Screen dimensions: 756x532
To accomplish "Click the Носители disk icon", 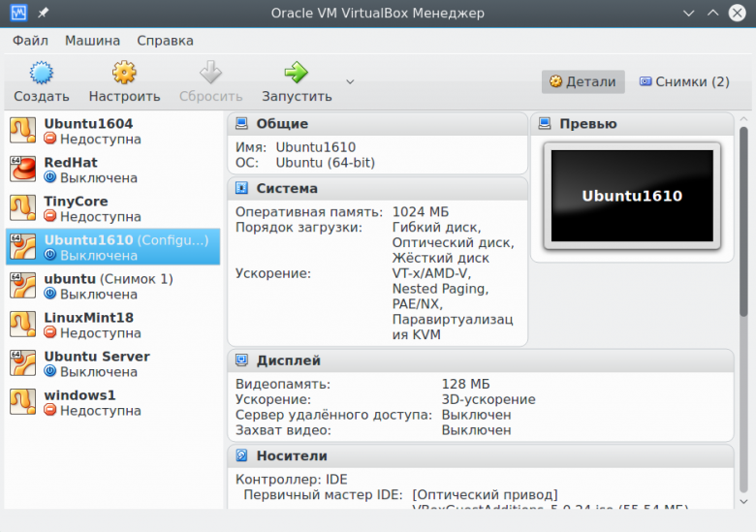I will pos(241,455).
